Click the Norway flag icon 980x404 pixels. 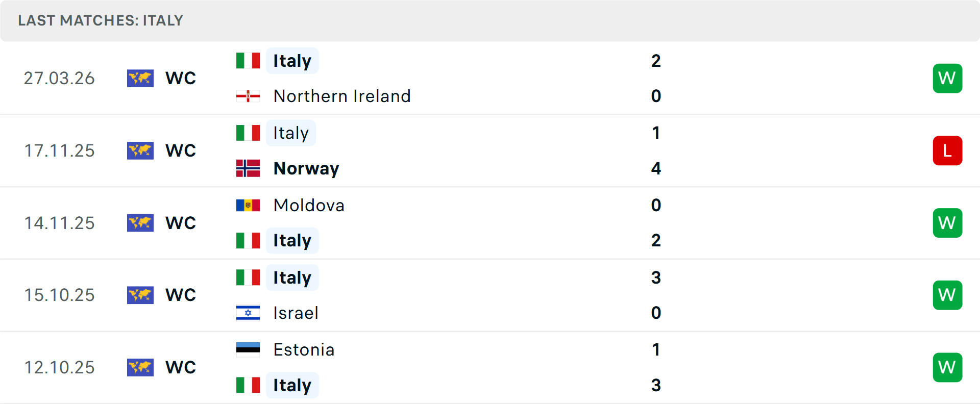click(x=248, y=168)
